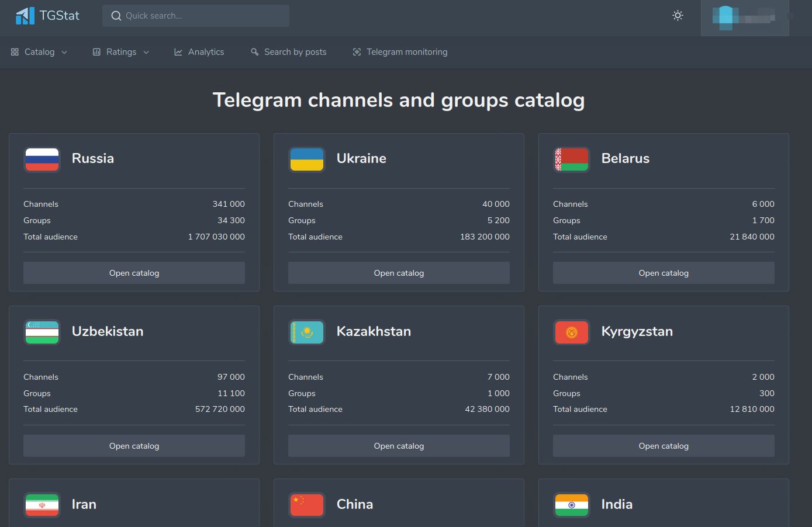Open the Ratings menu
Screen dimensions: 812x527
tap(121, 52)
